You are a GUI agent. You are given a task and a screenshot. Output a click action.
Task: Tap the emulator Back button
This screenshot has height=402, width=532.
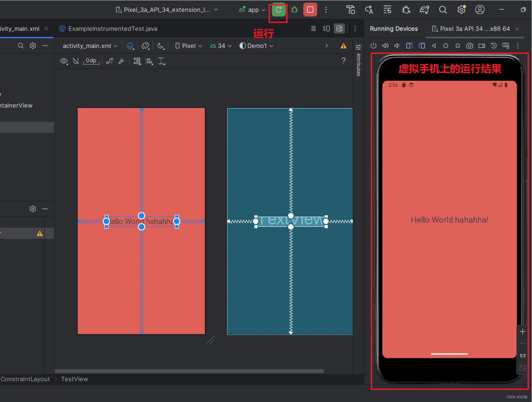pos(434,46)
